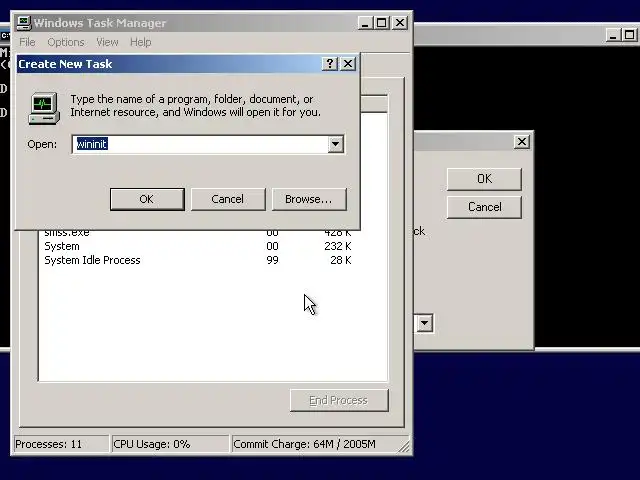This screenshot has height=480, width=640.
Task: Select the System Idle Process row
Action: pyautogui.click(x=198, y=260)
